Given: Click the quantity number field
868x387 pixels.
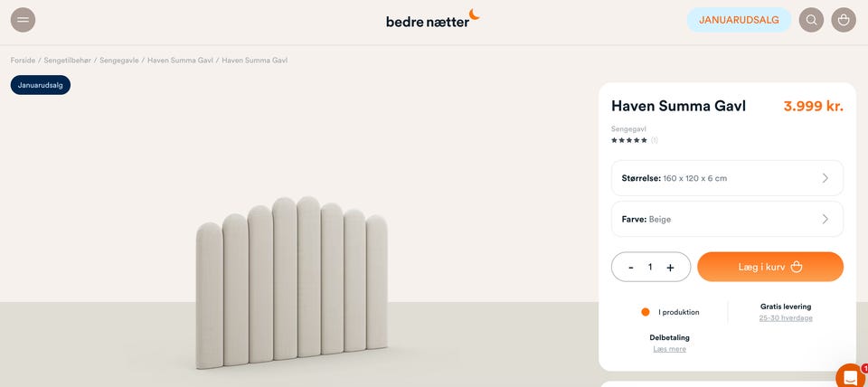Looking at the screenshot, I should click(650, 268).
